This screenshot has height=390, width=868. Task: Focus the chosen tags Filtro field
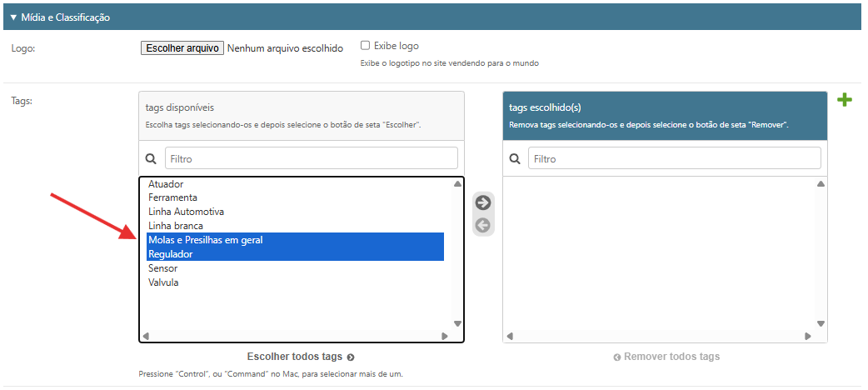point(674,158)
